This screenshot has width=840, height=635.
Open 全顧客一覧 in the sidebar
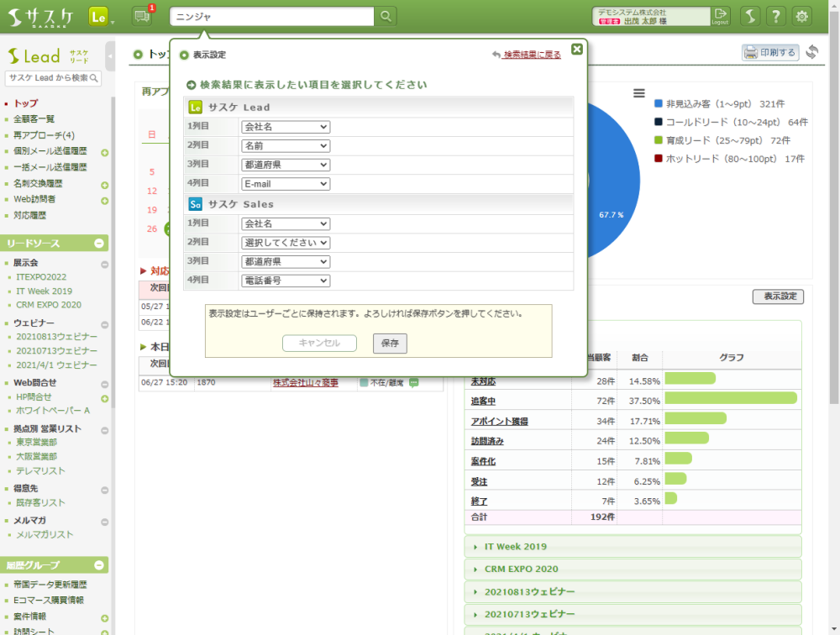click(34, 119)
